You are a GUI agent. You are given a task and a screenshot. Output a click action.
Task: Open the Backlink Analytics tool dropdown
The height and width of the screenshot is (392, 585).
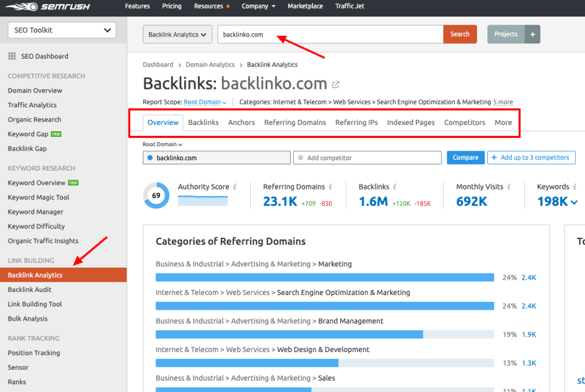point(177,34)
